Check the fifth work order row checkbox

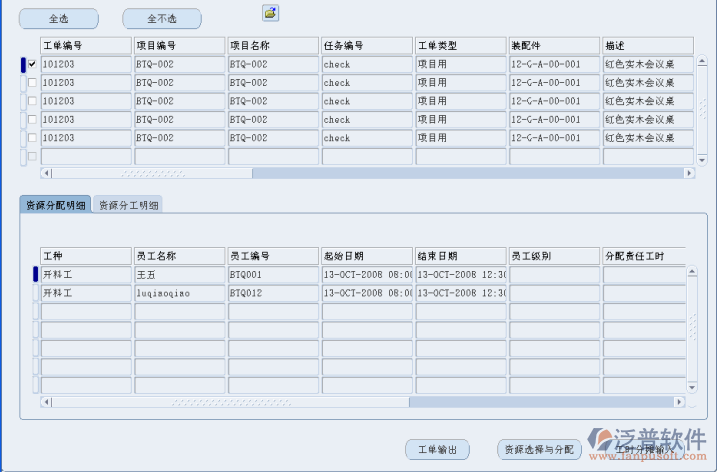click(32, 137)
